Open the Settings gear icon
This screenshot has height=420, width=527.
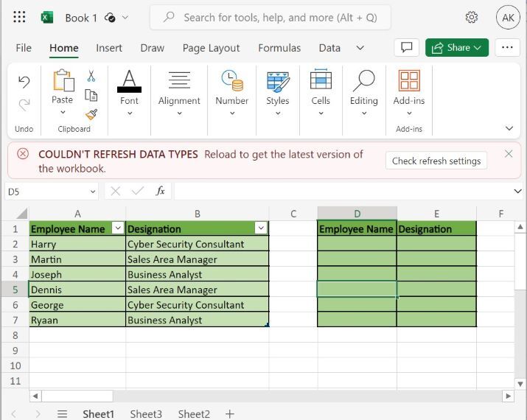tap(472, 17)
